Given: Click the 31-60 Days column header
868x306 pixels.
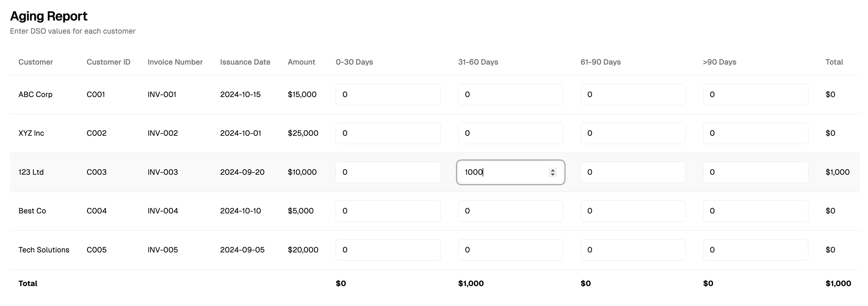Looking at the screenshot, I should pyautogui.click(x=478, y=62).
